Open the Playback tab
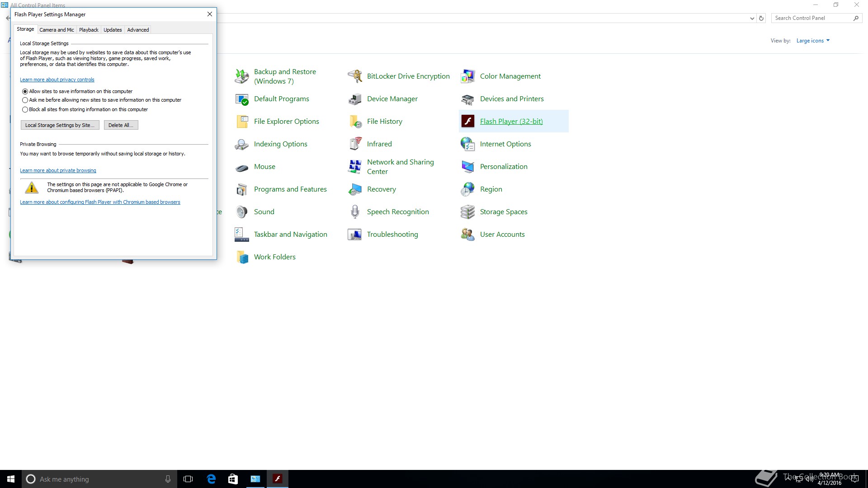Image resolution: width=868 pixels, height=488 pixels. point(89,30)
